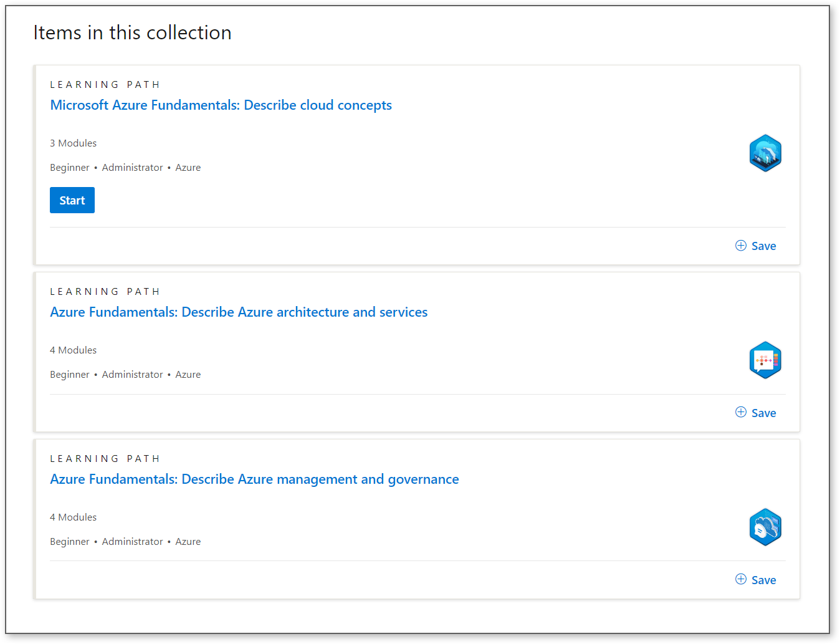Click "4 Modules" in architecture and services card
This screenshot has width=840, height=644.
[74, 350]
